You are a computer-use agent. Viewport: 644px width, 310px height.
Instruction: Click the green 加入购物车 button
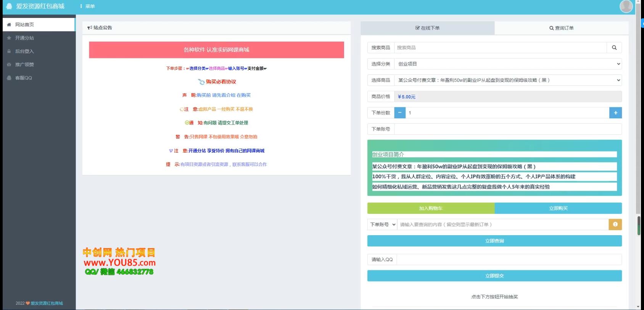coord(431,208)
